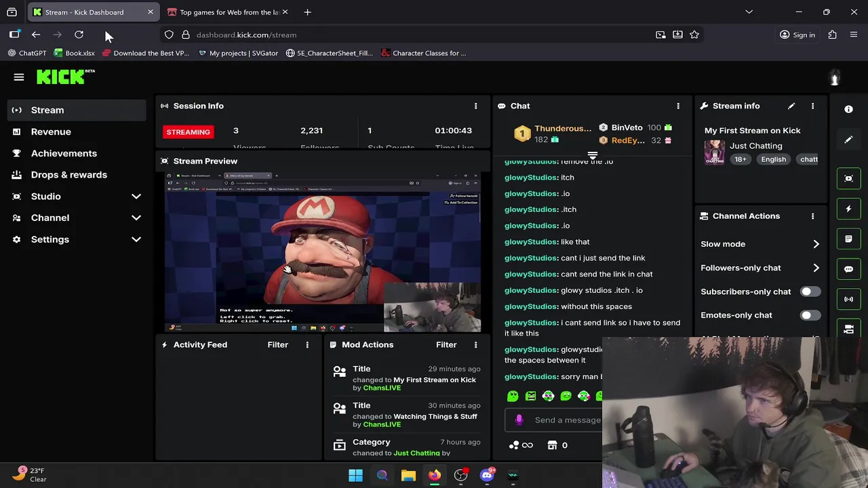Open ChatGPT bookmark

(x=27, y=53)
